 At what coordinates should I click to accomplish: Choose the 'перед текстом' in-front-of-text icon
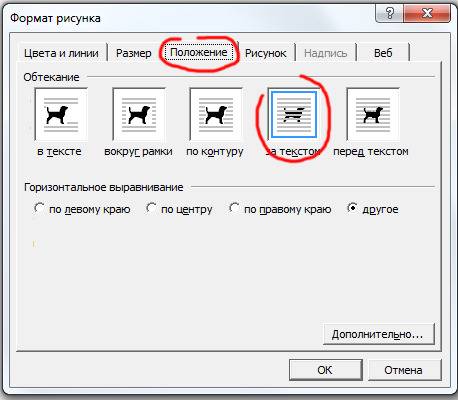pyautogui.click(x=373, y=114)
